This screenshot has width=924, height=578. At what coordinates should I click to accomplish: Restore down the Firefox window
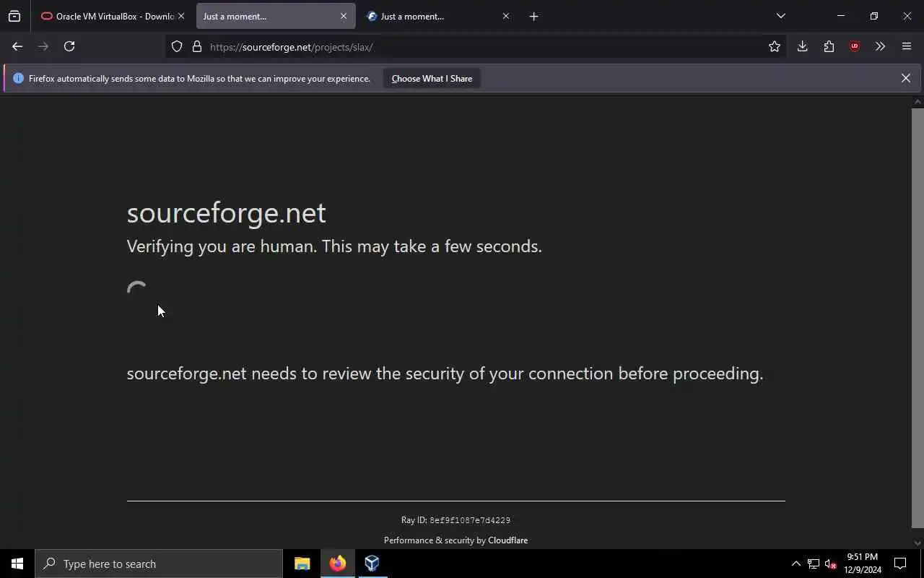[873, 16]
